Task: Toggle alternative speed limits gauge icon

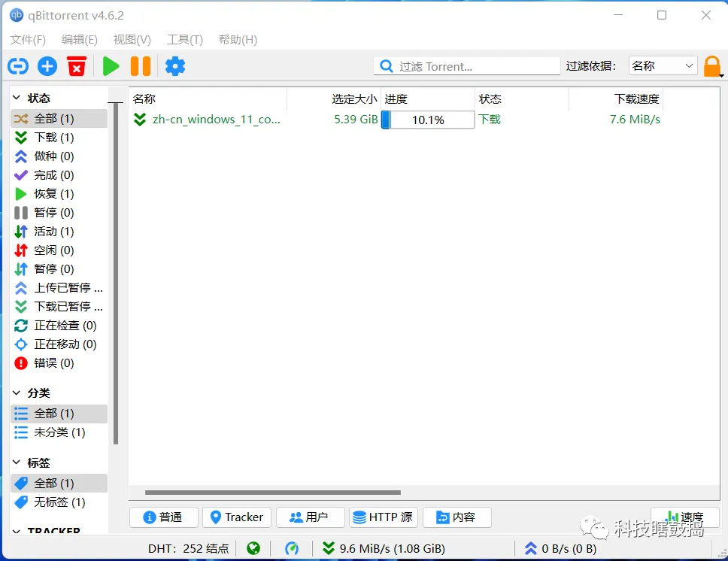Action: coord(292,549)
